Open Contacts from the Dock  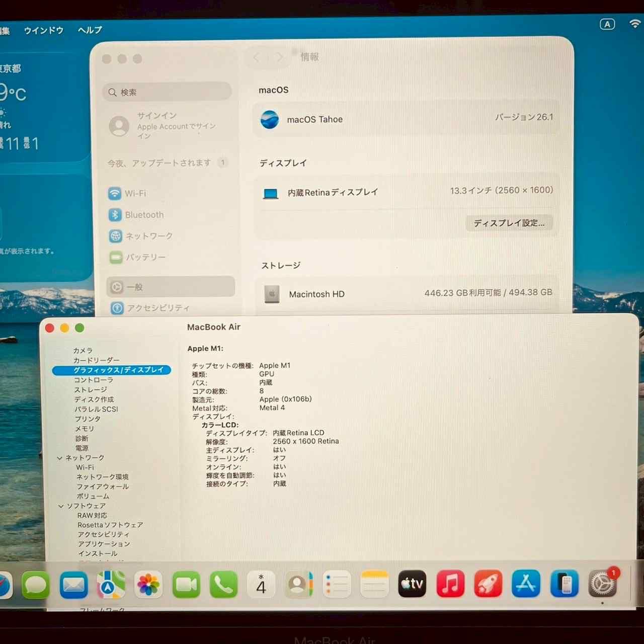299,585
